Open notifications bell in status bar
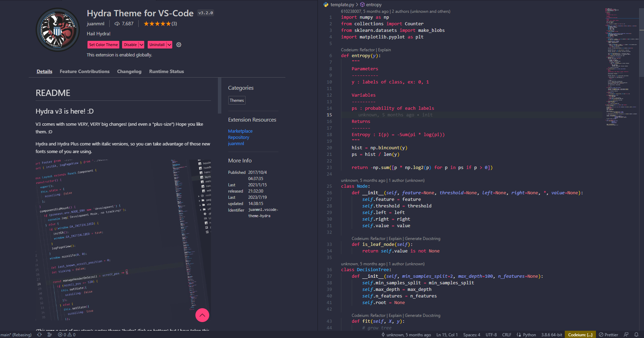Screen dimensions: 644x338 (636, 335)
